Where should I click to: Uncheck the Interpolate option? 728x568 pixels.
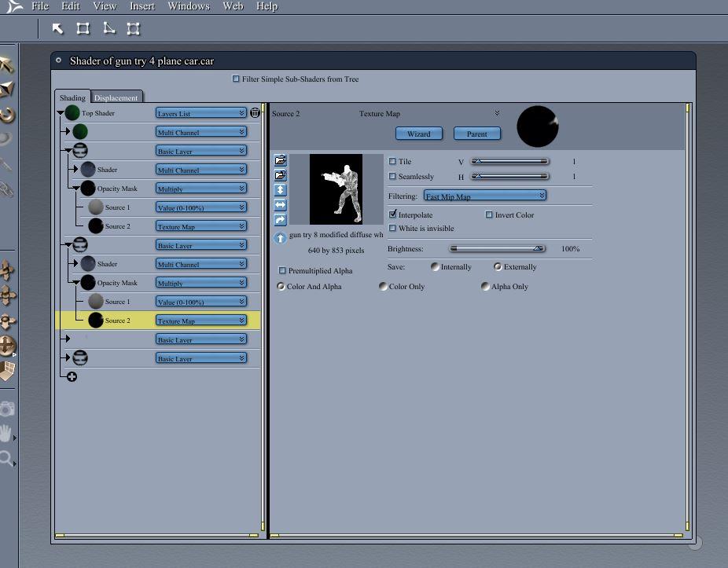pos(393,214)
